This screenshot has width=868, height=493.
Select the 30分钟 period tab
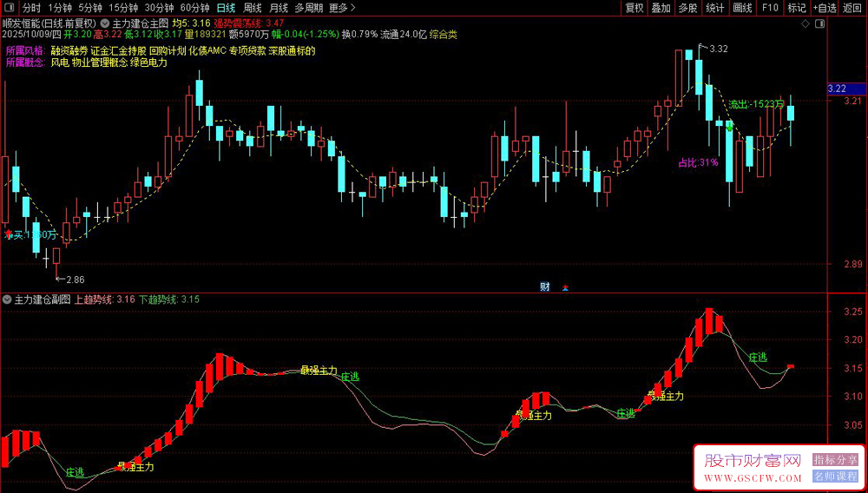coord(159,8)
